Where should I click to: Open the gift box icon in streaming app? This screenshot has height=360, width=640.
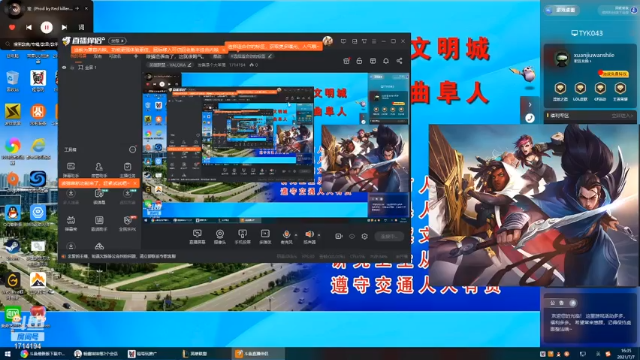346,61
